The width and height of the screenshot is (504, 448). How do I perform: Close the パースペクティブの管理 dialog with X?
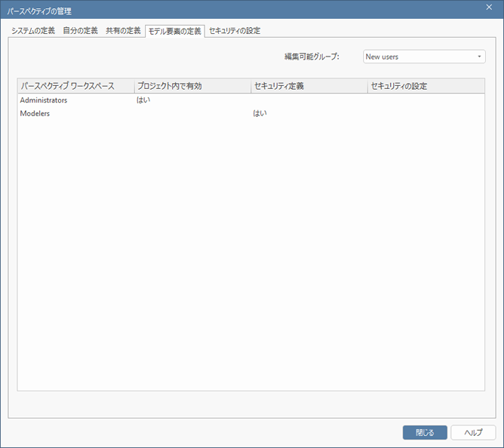coord(489,8)
